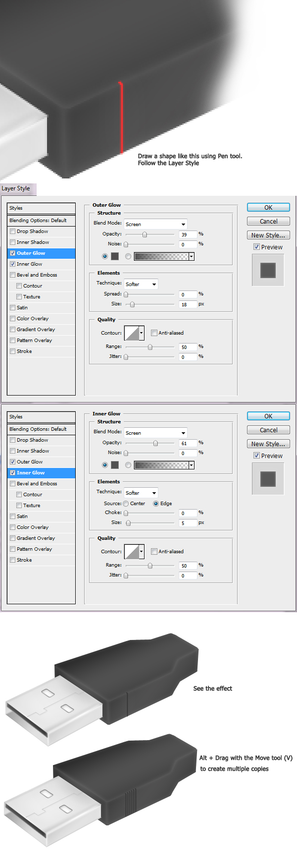The width and height of the screenshot is (297, 868).
Task: Uncheck Preview in the Outer Glow dialog
Action: click(256, 247)
